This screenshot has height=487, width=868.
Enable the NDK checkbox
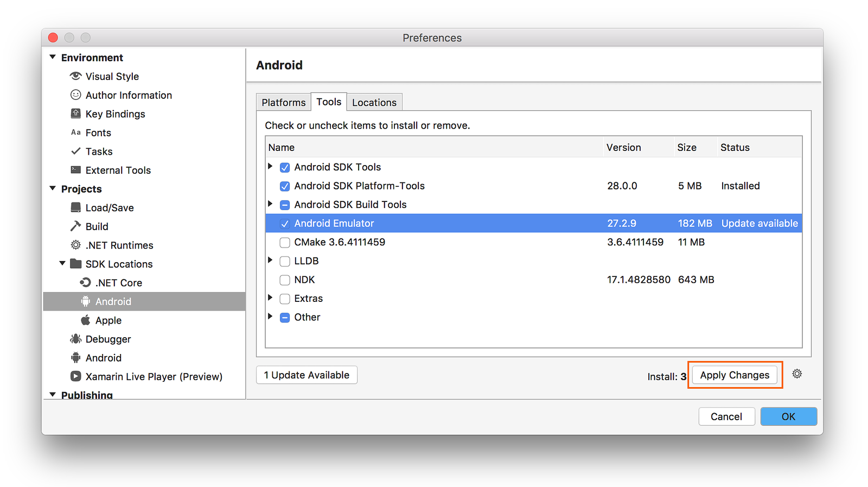tap(285, 280)
